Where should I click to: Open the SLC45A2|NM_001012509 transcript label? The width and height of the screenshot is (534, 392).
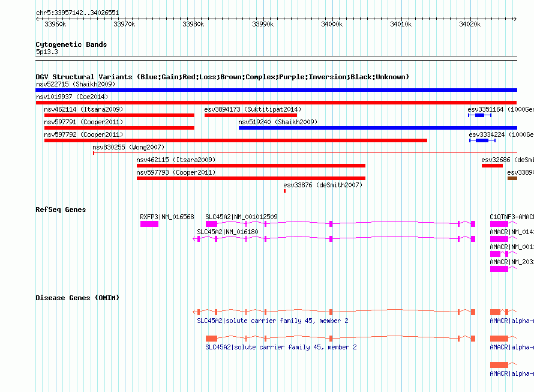[x=241, y=217]
